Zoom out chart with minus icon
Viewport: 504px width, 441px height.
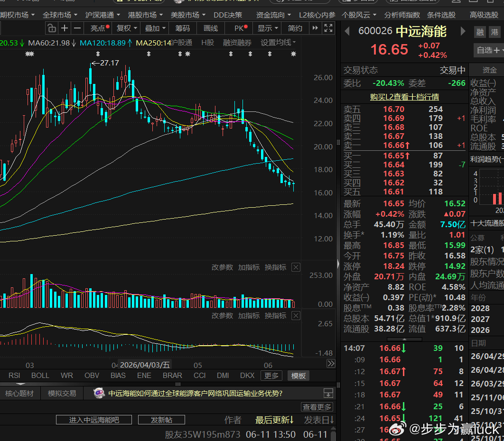pyautogui.click(x=77, y=28)
